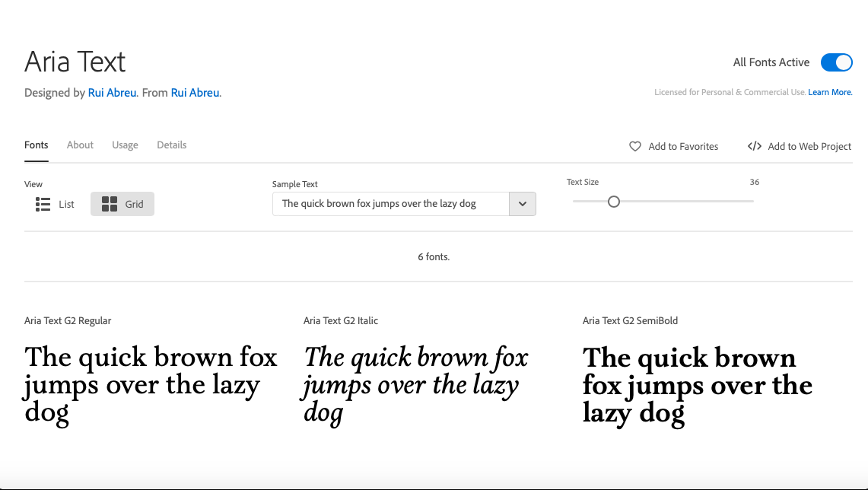Click the Learn More licensing link
868x490 pixels.
829,92
